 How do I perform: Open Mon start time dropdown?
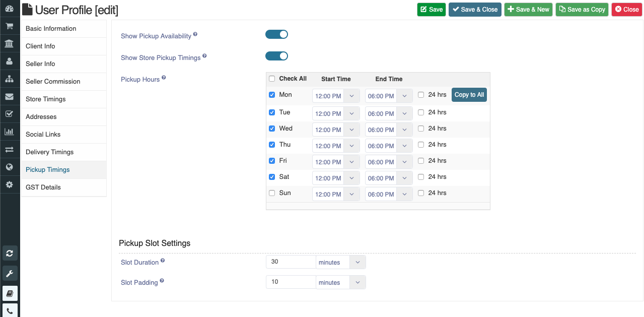336,96
